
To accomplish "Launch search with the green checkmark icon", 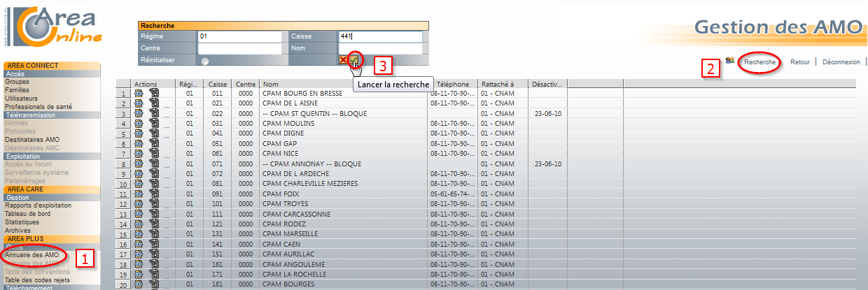I will 355,60.
